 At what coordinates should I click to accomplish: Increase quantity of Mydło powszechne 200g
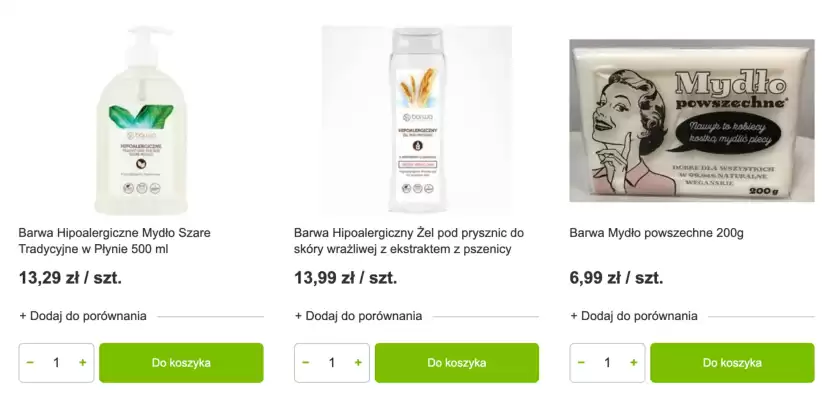pyautogui.click(x=634, y=363)
